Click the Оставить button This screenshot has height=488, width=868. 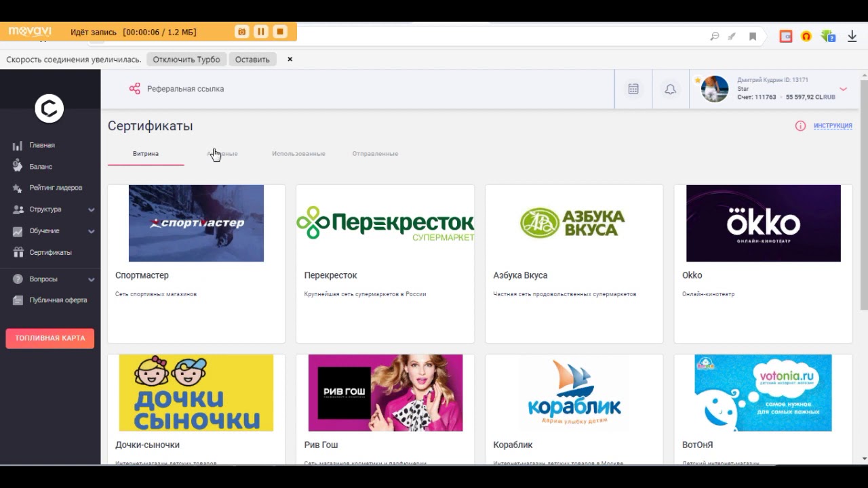pos(252,60)
